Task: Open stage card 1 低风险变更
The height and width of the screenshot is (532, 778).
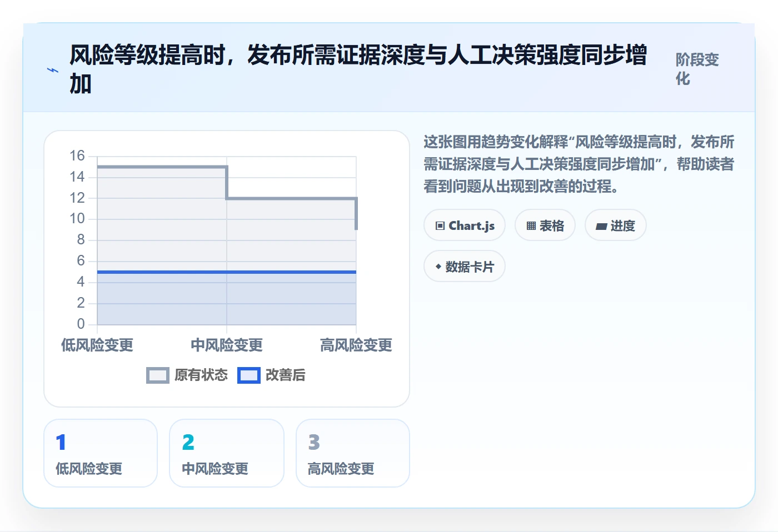Action: (x=101, y=453)
